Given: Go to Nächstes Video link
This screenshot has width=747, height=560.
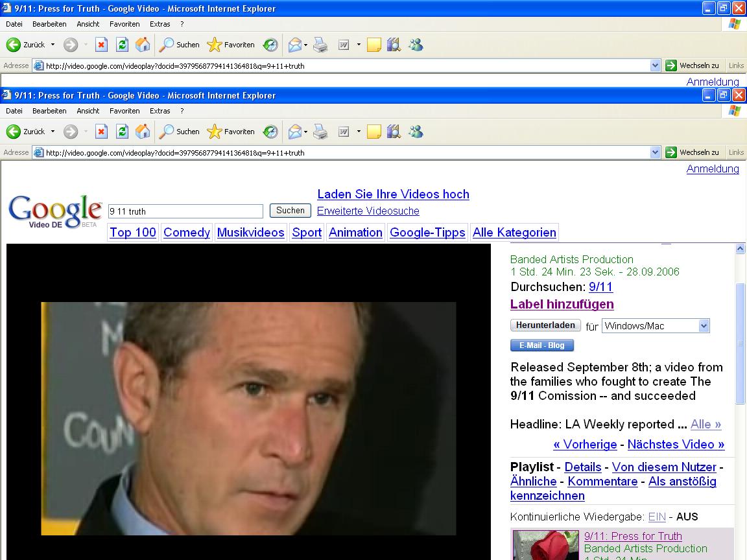Looking at the screenshot, I should pyautogui.click(x=676, y=444).
